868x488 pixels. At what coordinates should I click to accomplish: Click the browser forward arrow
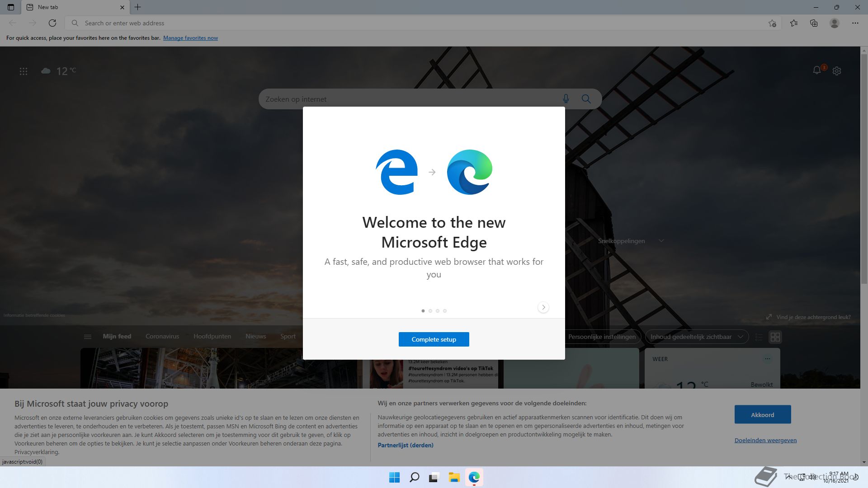32,23
